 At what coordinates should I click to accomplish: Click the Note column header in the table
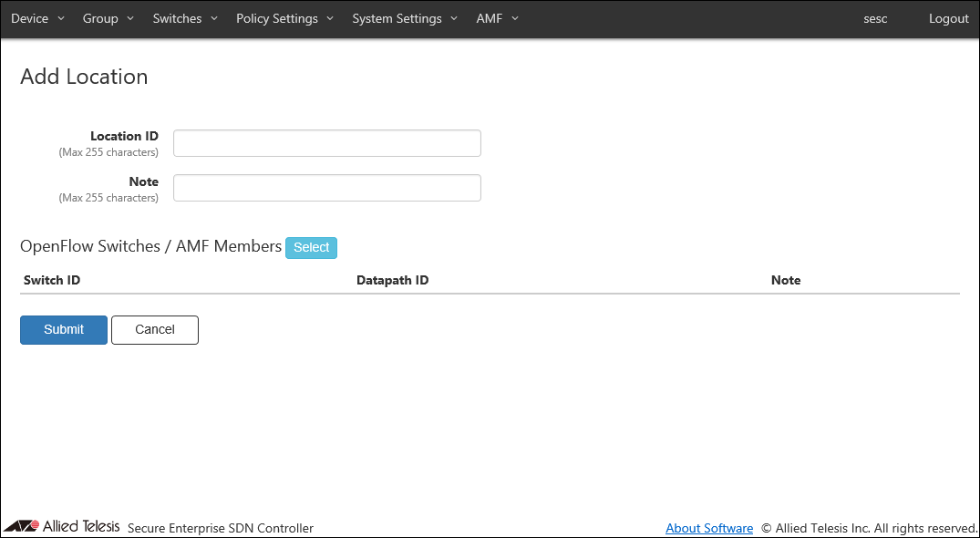coord(785,280)
